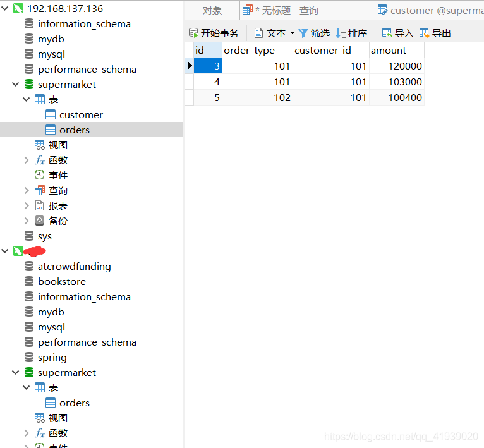
Task: Collapse the 表 folder above lone orders
Action: point(27,387)
